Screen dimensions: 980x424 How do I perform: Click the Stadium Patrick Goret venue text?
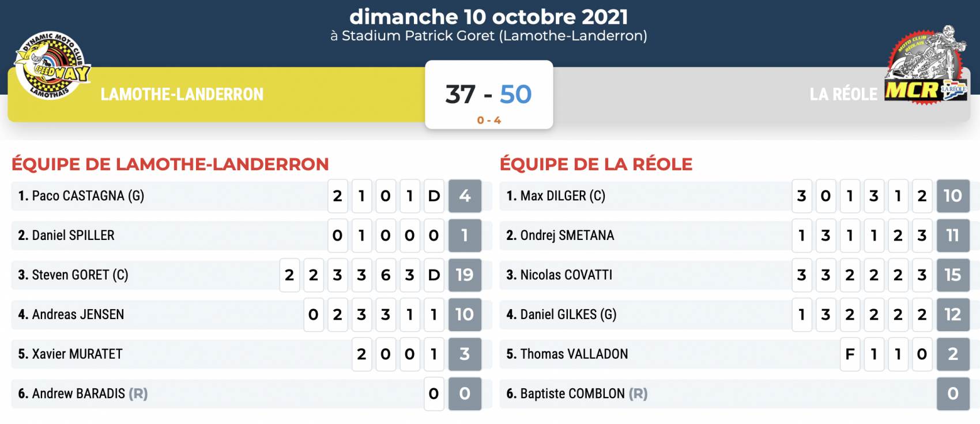point(489,36)
